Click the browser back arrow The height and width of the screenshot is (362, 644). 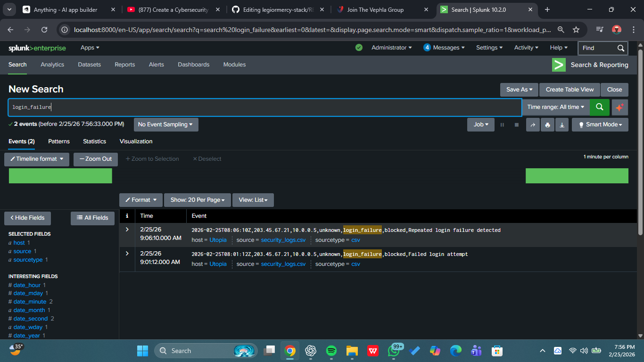pyautogui.click(x=11, y=30)
